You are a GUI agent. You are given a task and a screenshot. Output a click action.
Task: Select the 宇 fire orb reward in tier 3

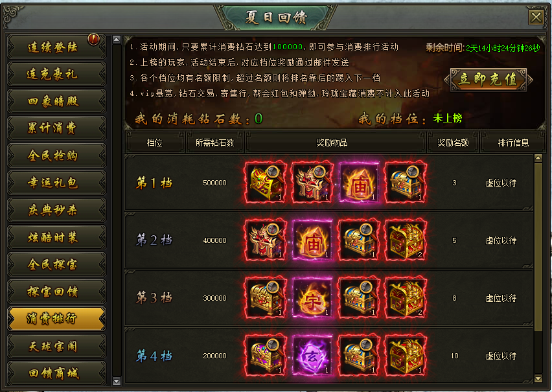click(x=312, y=298)
